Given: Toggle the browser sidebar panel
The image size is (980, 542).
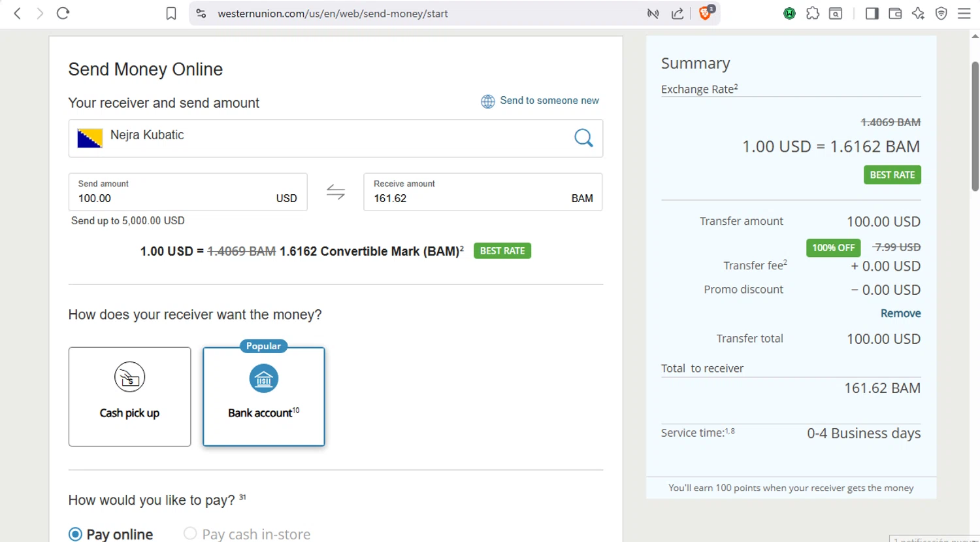Looking at the screenshot, I should point(872,13).
